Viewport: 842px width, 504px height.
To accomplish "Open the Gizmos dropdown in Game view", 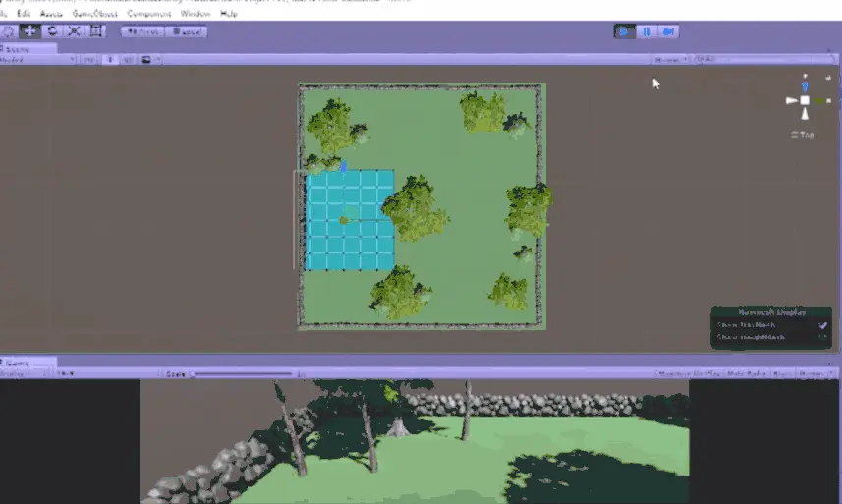I will (x=815, y=373).
